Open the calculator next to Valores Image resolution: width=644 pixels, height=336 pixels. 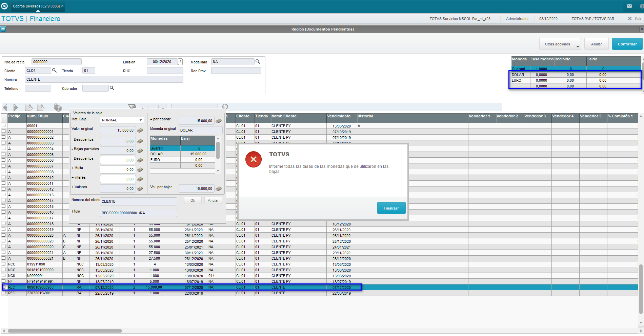(x=140, y=189)
